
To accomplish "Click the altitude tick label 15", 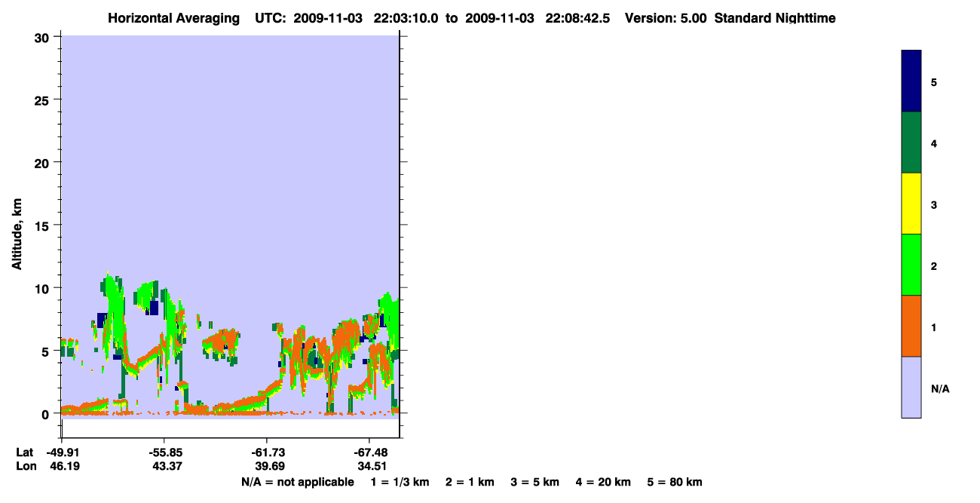I will pyautogui.click(x=44, y=225).
